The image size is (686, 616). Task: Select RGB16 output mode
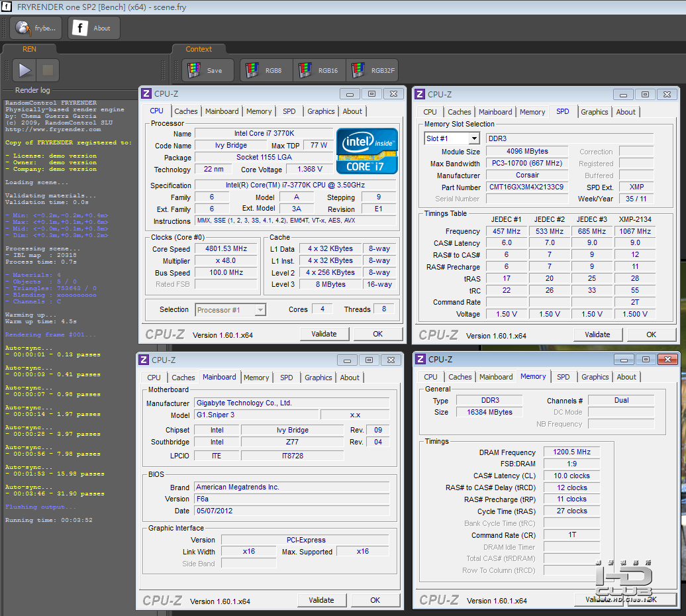tap(319, 70)
